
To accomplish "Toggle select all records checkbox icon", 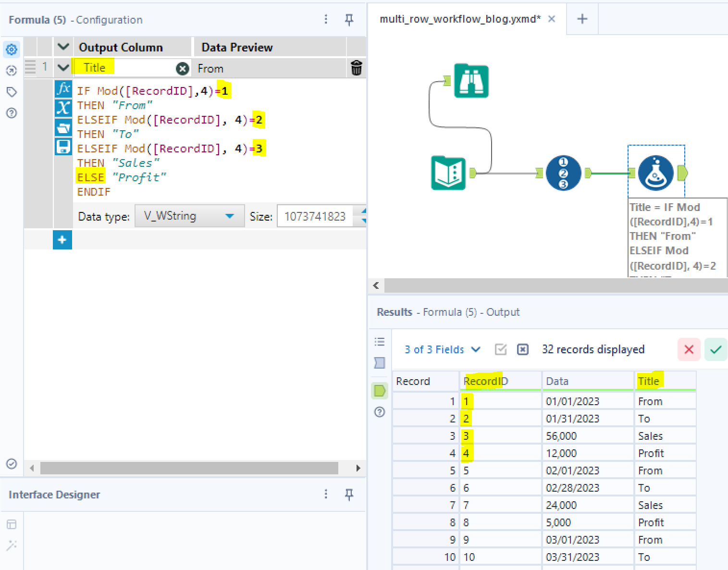I will [501, 349].
